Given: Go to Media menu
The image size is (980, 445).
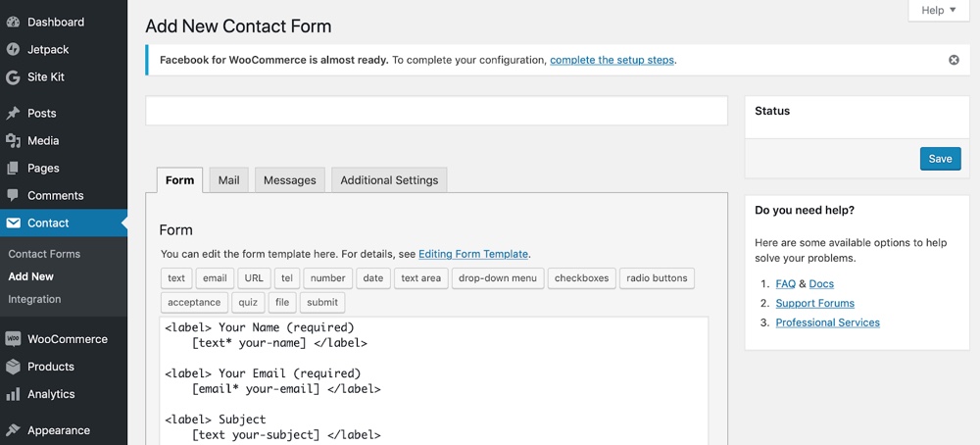Looking at the screenshot, I should pyautogui.click(x=63, y=140).
